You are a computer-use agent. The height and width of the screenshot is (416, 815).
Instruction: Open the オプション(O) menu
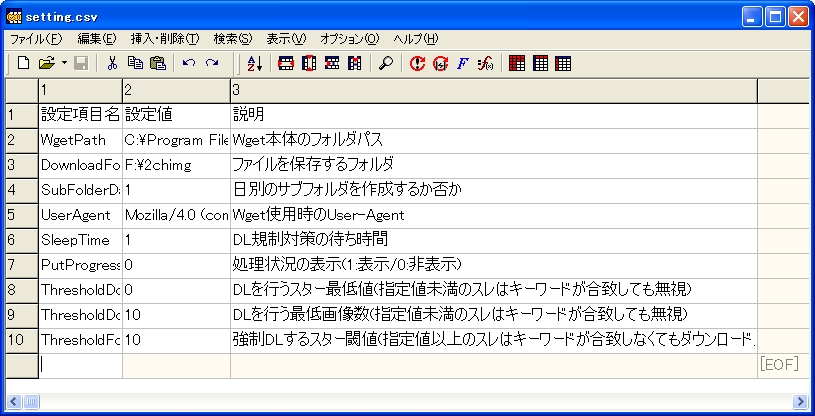tap(349, 39)
